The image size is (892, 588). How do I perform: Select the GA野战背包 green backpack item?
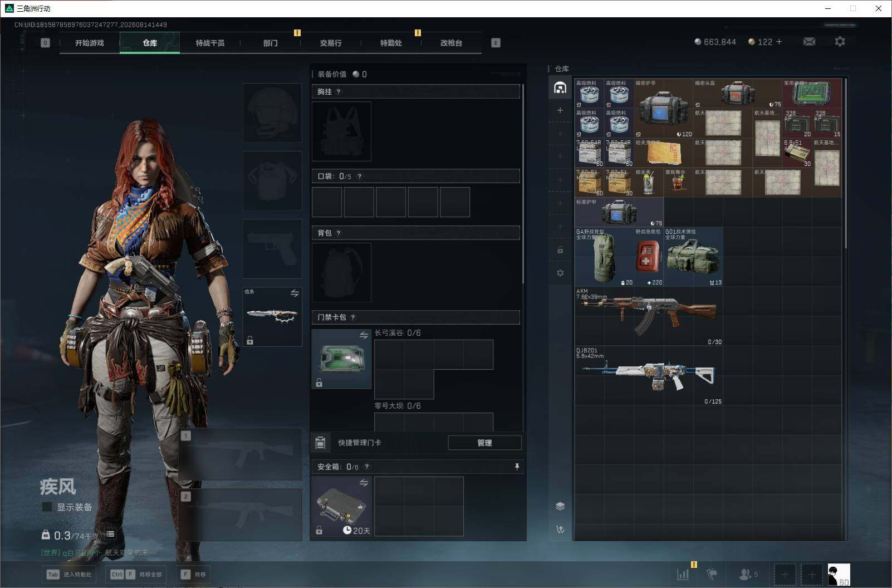pyautogui.click(x=605, y=257)
